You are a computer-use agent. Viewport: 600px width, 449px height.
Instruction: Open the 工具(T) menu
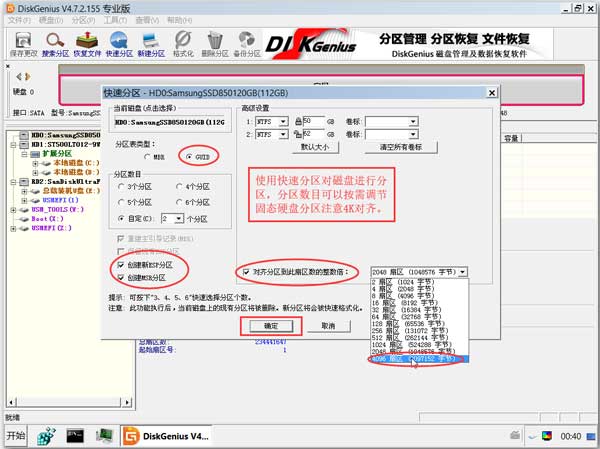pos(115,20)
